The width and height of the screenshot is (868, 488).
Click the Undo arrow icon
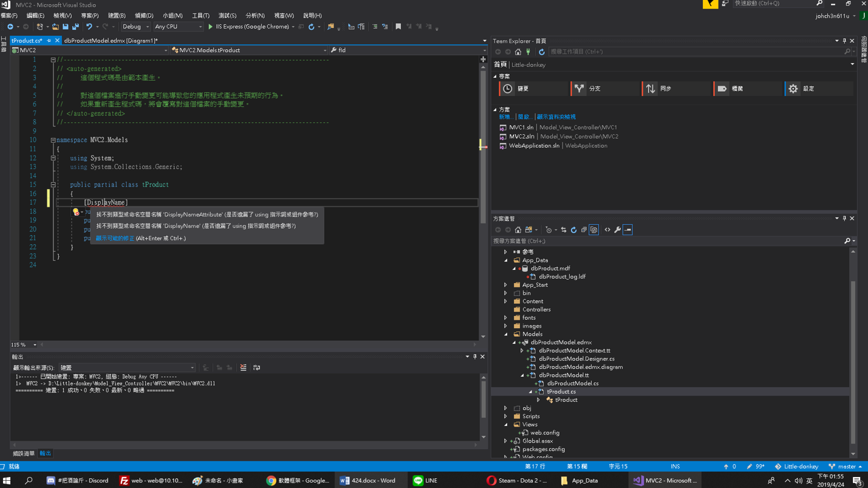pyautogui.click(x=89, y=27)
